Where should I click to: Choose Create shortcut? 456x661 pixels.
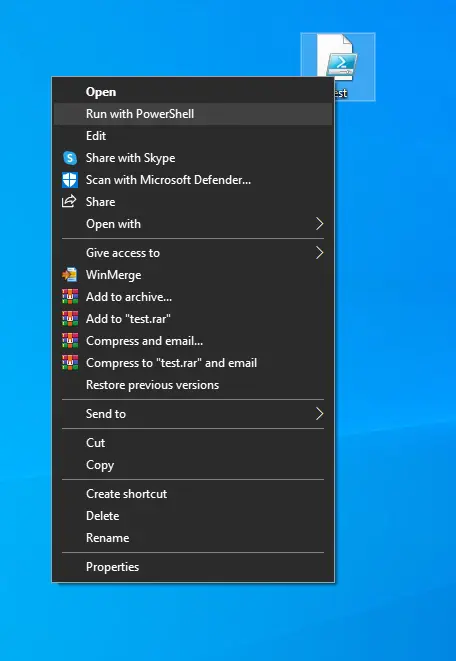click(193, 494)
